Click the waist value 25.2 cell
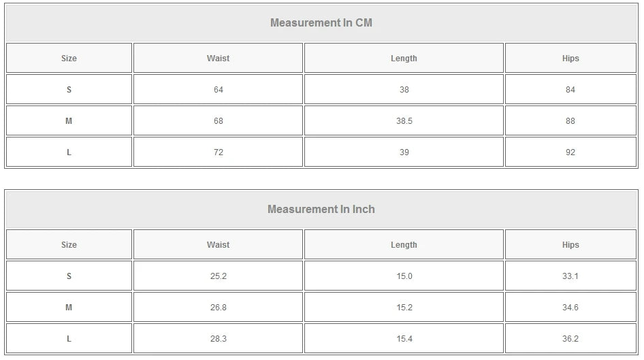This screenshot has height=360, width=644. [x=218, y=276]
